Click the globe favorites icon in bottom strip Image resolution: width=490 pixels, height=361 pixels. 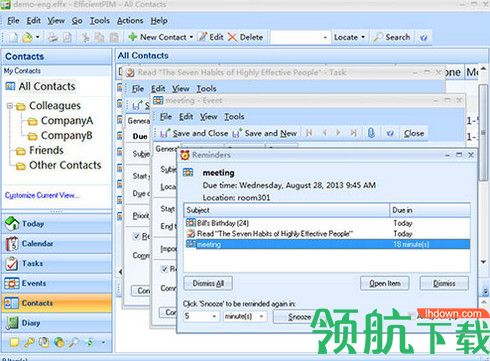[59, 342]
